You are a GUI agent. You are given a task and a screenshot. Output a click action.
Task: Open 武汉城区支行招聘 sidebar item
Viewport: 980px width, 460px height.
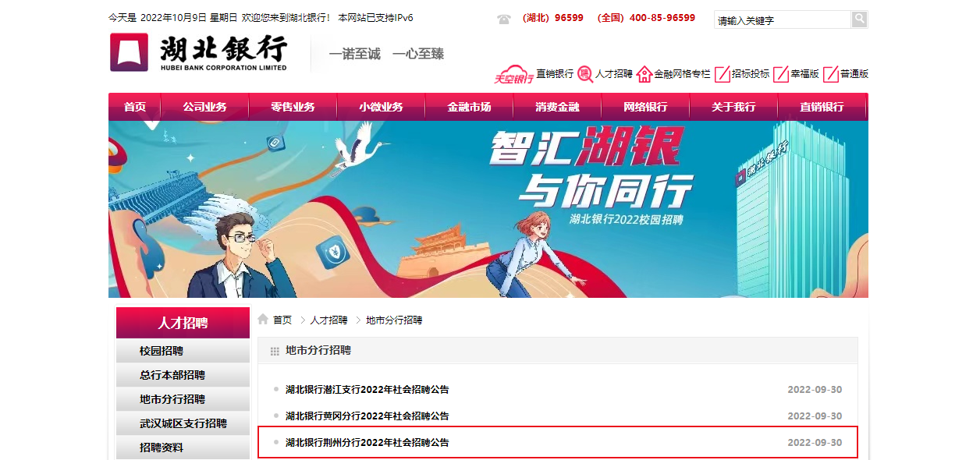(x=183, y=423)
